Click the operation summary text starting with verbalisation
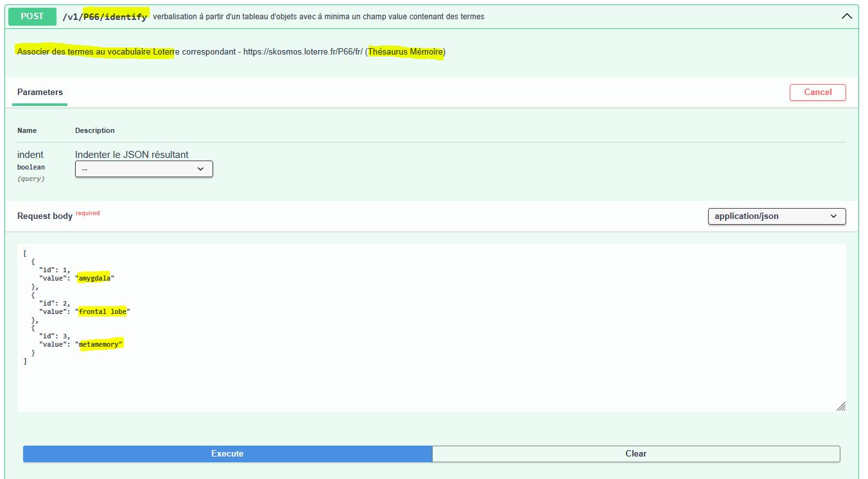This screenshot has height=479, width=868. point(318,17)
